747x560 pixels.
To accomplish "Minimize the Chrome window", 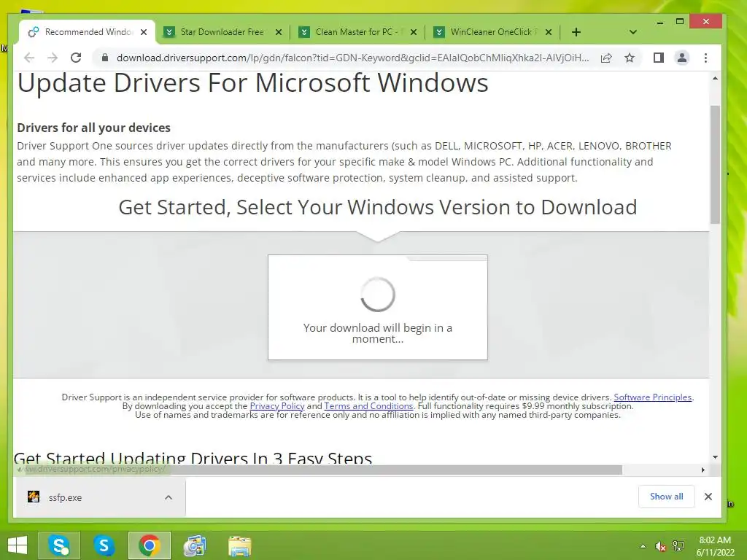I will pyautogui.click(x=659, y=22).
